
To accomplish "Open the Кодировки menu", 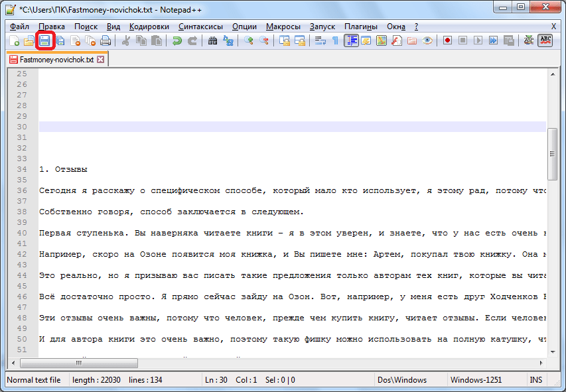I will coord(149,27).
